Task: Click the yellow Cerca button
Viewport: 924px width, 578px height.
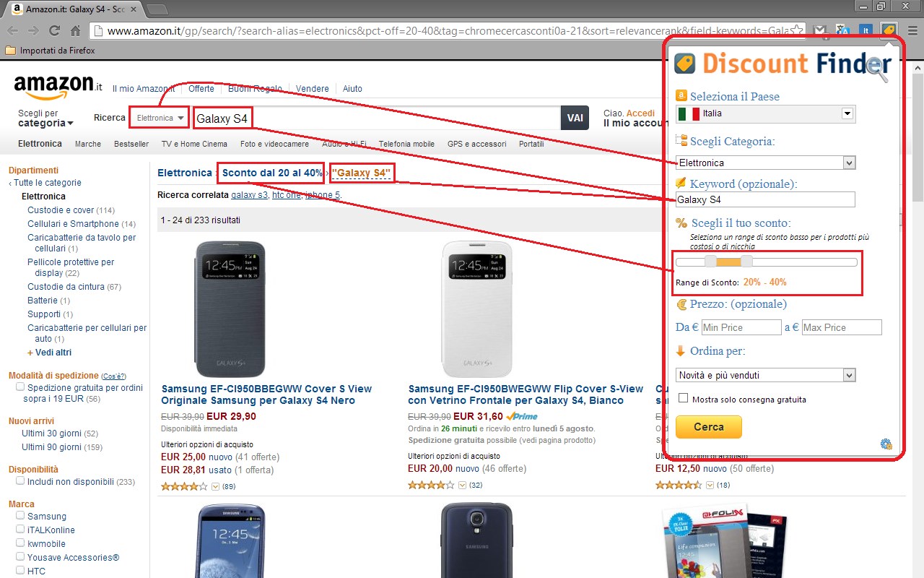Action: (709, 427)
